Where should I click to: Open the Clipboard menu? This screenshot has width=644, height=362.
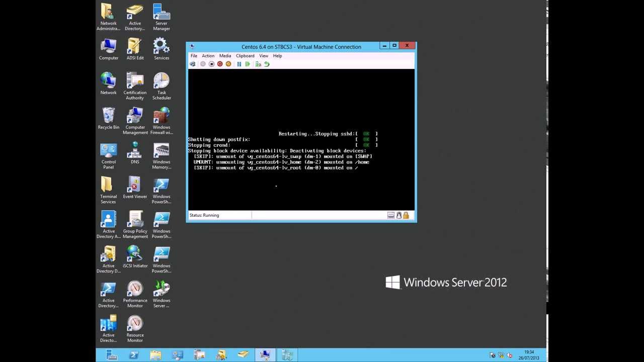tap(245, 56)
